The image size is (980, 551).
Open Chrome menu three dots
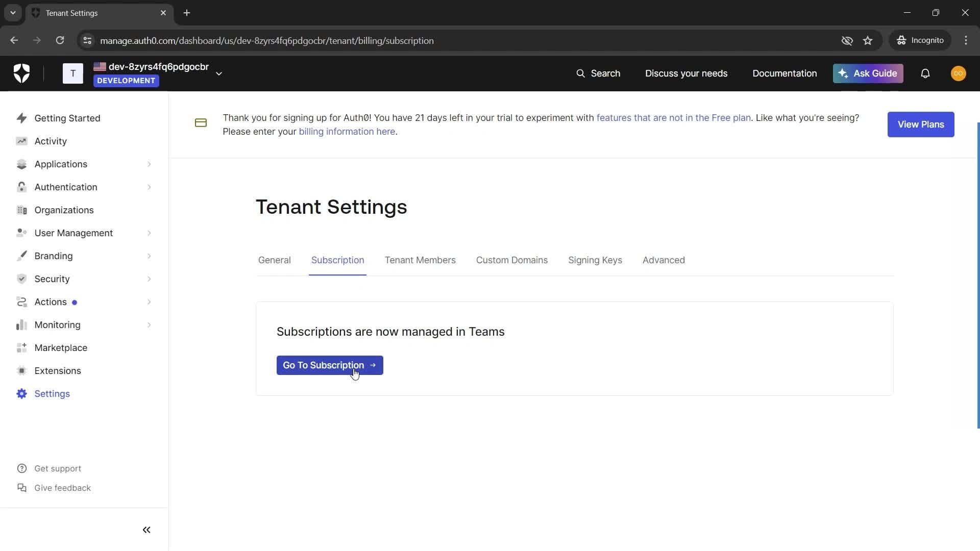coord(966,40)
